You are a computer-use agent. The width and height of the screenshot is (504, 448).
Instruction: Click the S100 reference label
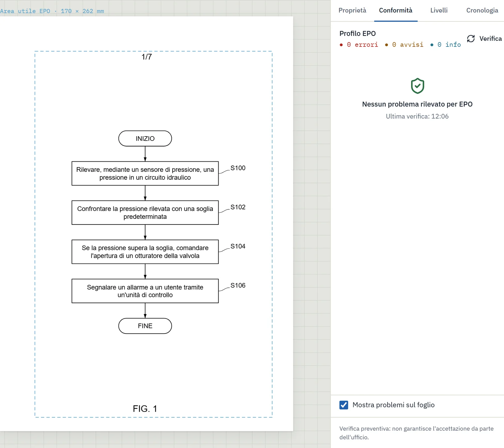238,168
